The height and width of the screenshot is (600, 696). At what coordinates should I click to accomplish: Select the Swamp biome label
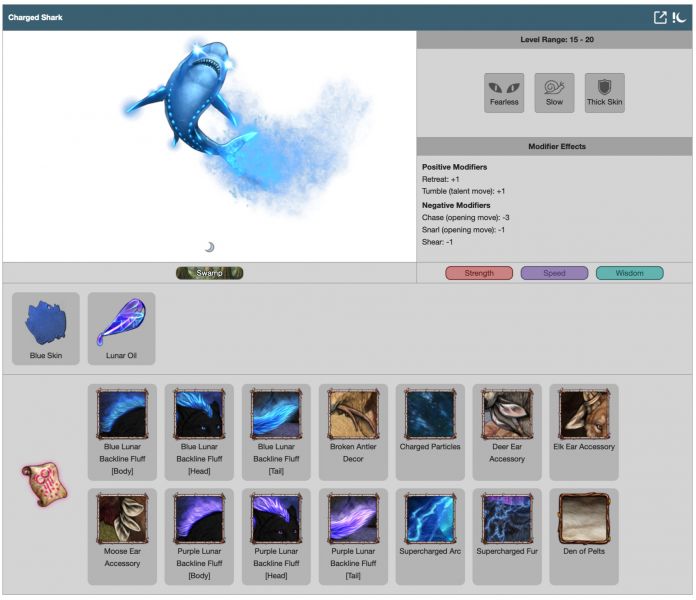(210, 273)
